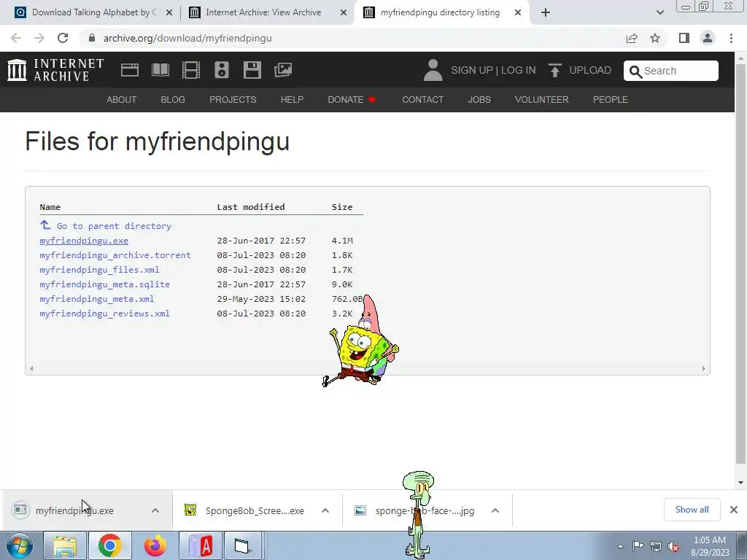Open the Chrome side panel icon
This screenshot has height=560, width=747.
[x=684, y=38]
